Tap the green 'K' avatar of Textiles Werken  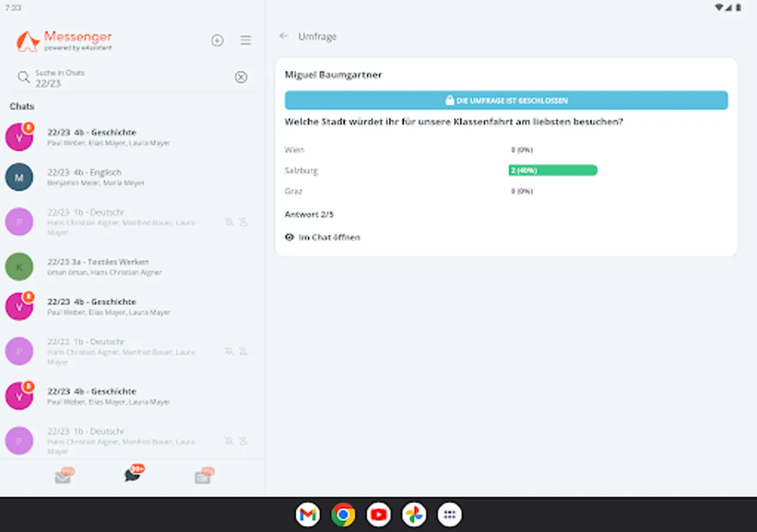19,267
